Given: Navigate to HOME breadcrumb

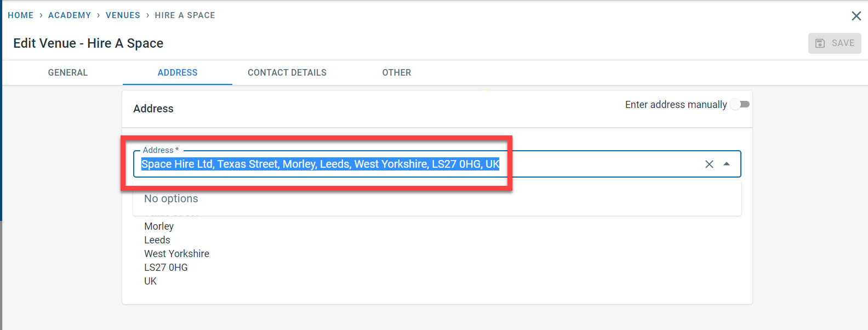Looking at the screenshot, I should [x=21, y=15].
